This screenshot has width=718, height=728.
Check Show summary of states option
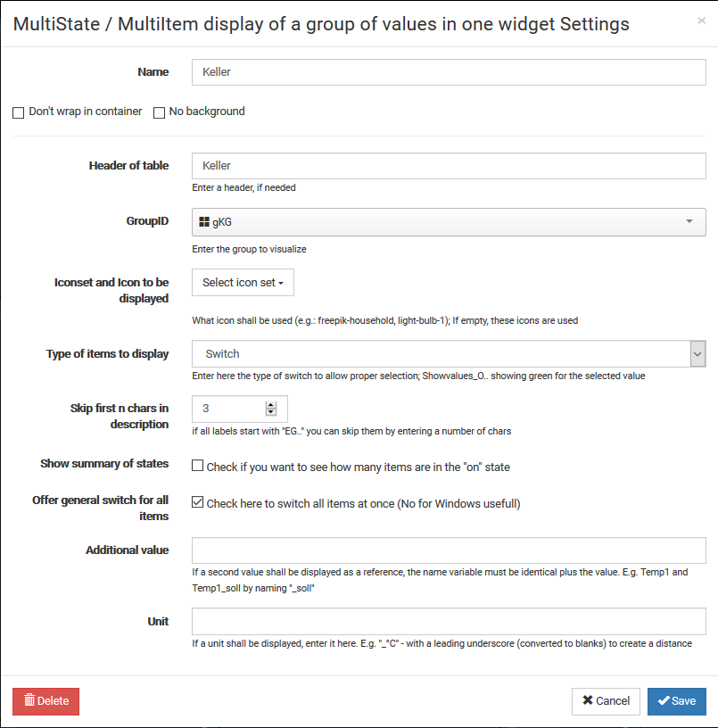[198, 466]
